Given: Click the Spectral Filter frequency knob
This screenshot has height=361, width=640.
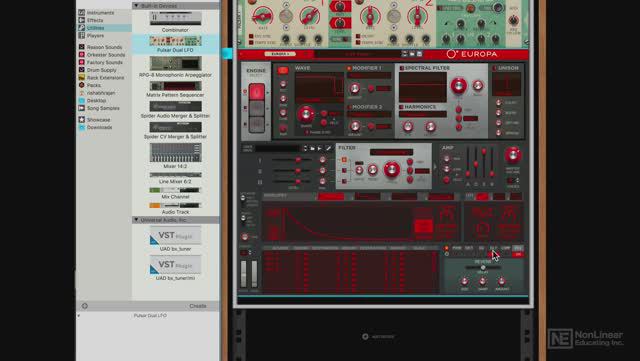Looking at the screenshot, I should click(458, 85).
